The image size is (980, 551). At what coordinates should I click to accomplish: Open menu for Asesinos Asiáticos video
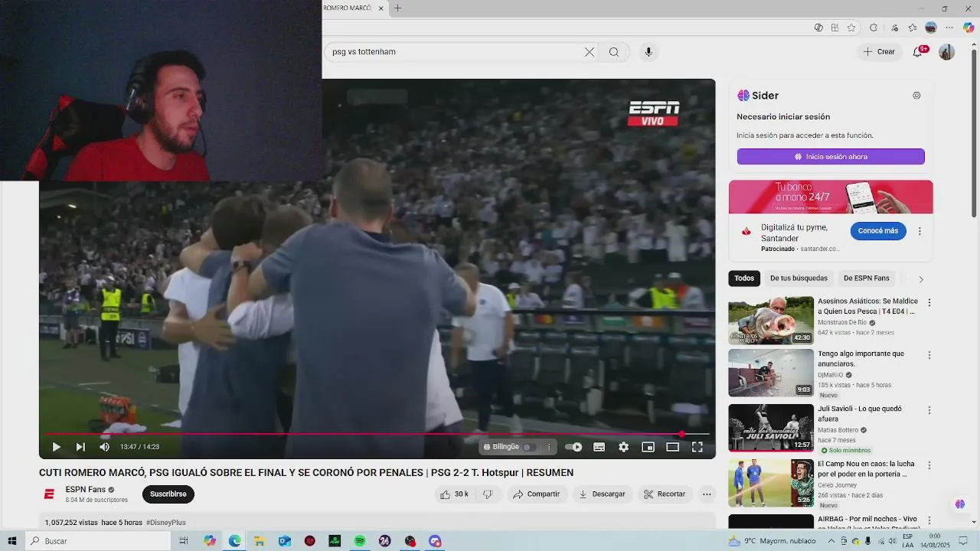coord(929,303)
